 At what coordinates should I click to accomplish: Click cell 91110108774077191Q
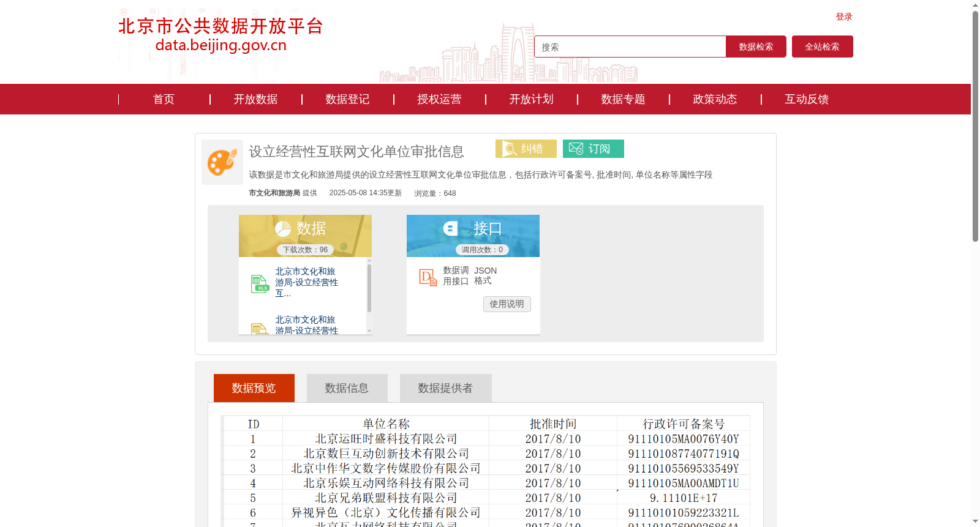point(684,454)
